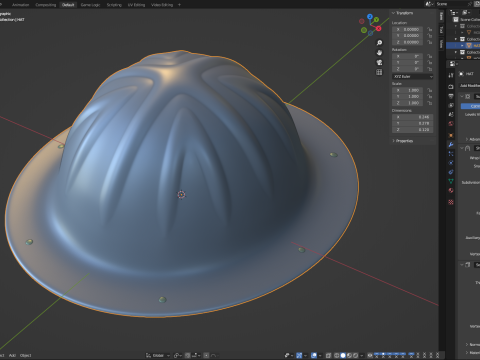Image resolution: width=480 pixels, height=360 pixels.
Task: Add a new workspace with plus
Action: tap(179, 5)
